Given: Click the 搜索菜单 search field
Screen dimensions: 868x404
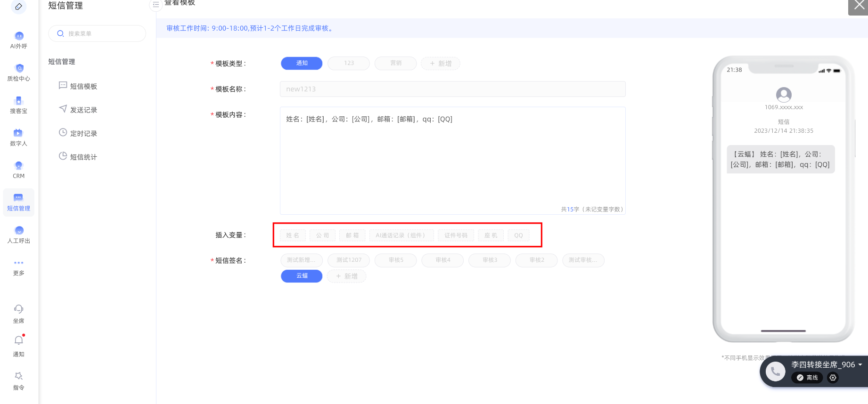Looking at the screenshot, I should coord(97,33).
